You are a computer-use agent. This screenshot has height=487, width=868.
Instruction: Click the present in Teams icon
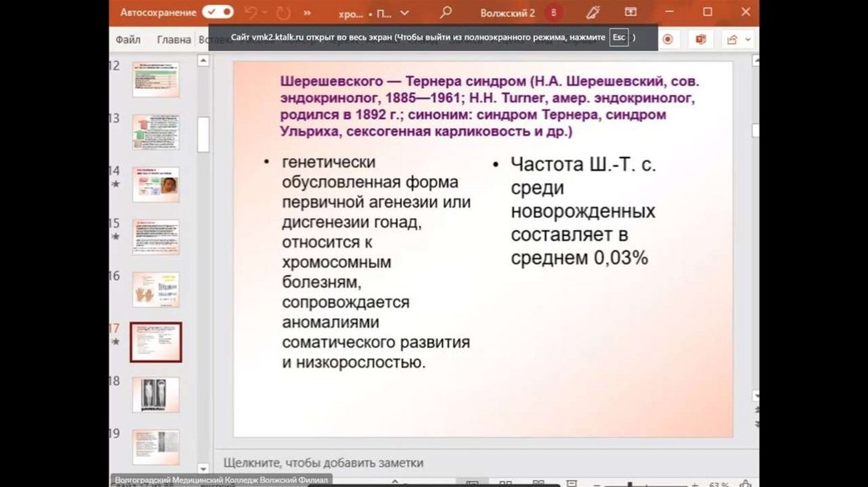(700, 39)
